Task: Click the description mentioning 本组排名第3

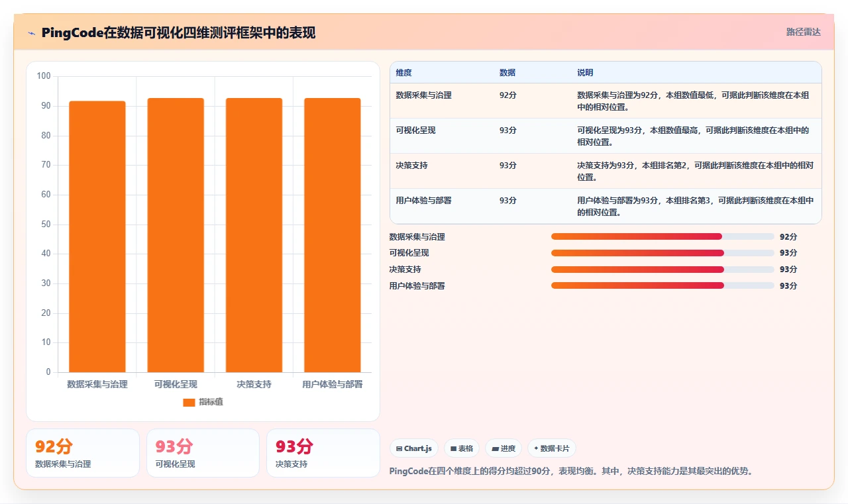Action: (x=695, y=206)
